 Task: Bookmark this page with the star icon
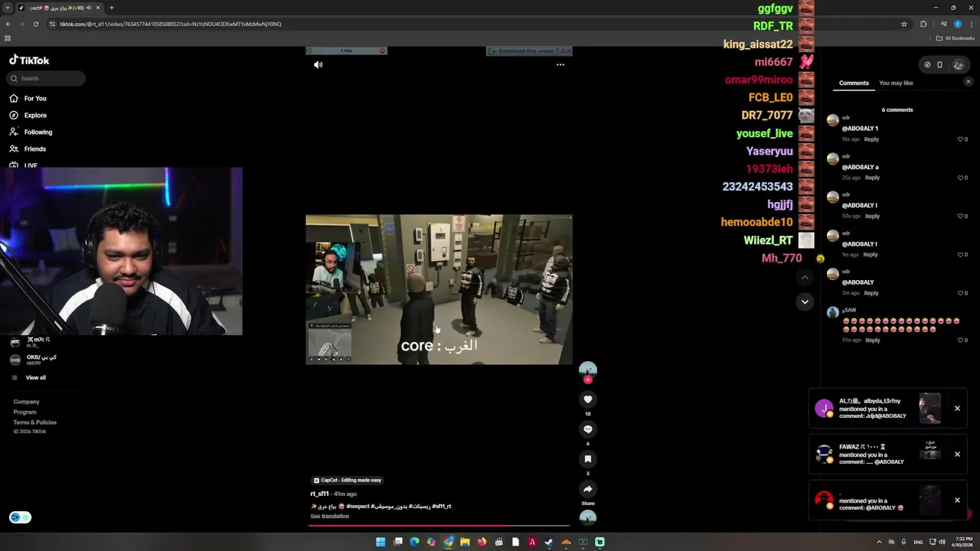[903, 24]
